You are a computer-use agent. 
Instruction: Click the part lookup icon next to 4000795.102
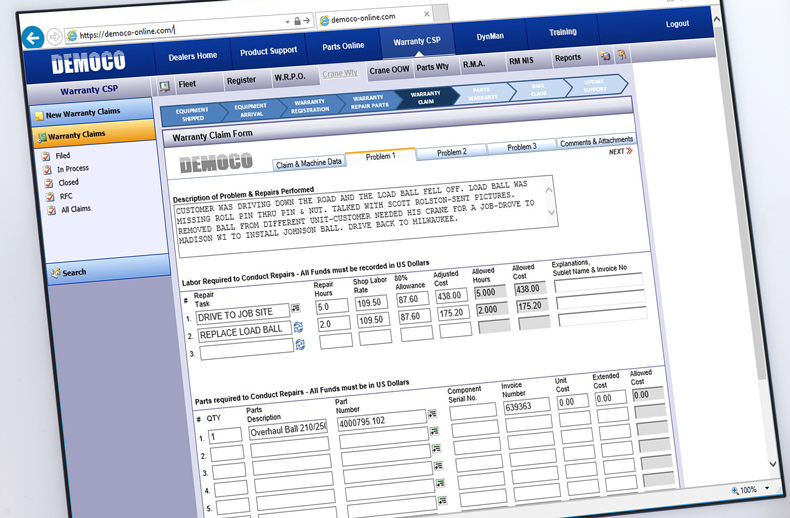(x=432, y=413)
